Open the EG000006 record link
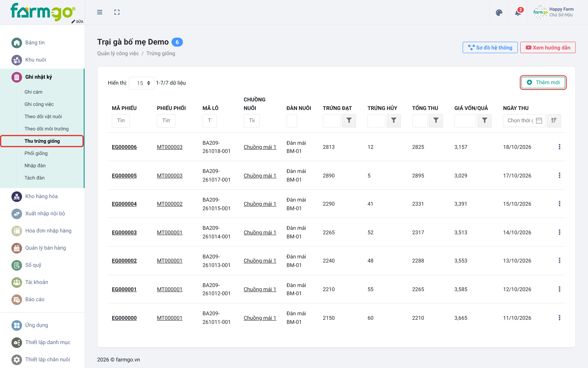The height and width of the screenshot is (368, 588). (124, 147)
